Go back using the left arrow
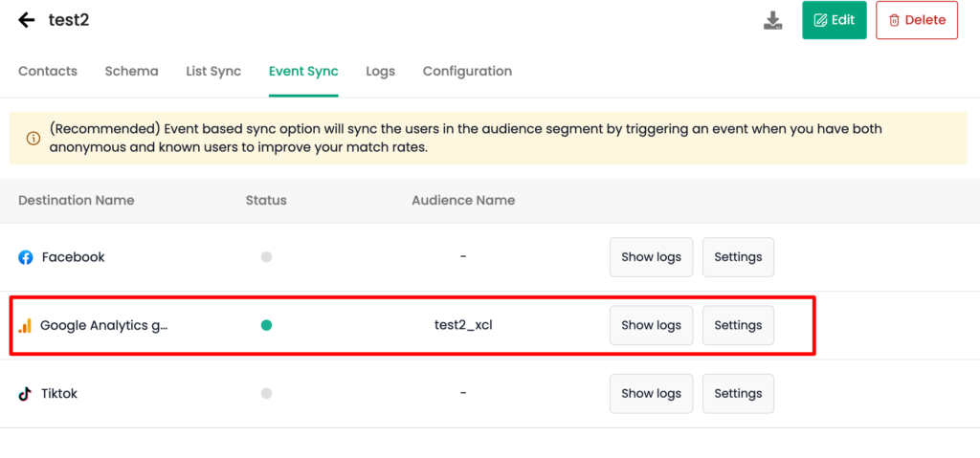980x458 pixels. 26,20
